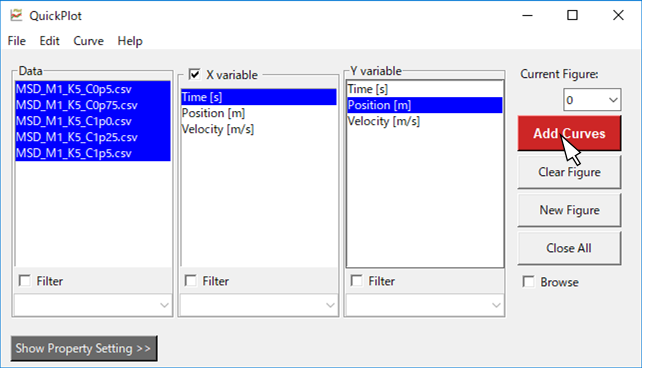Image resolution: width=651 pixels, height=376 pixels.
Task: Click the QuickPlot app icon in title bar
Action: click(x=16, y=15)
